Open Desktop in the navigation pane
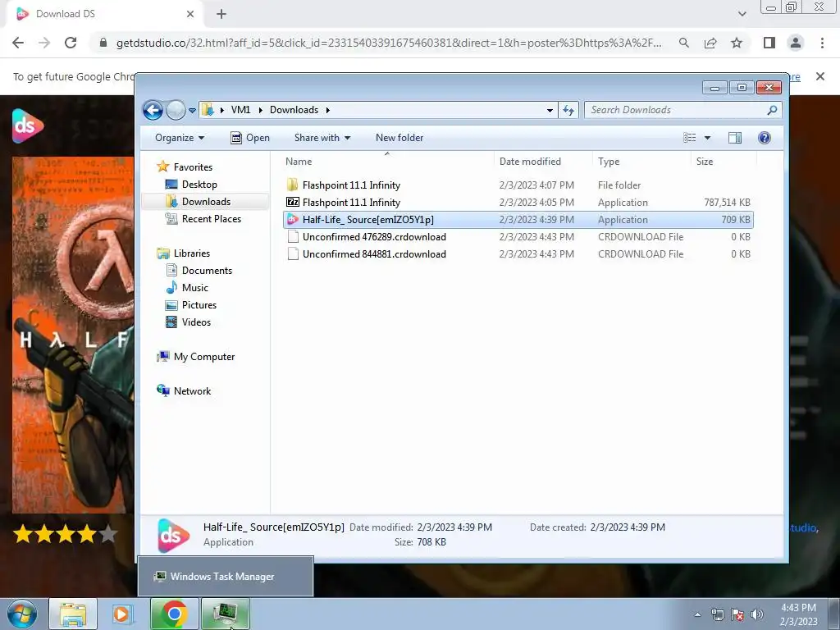The image size is (840, 630). tap(199, 185)
